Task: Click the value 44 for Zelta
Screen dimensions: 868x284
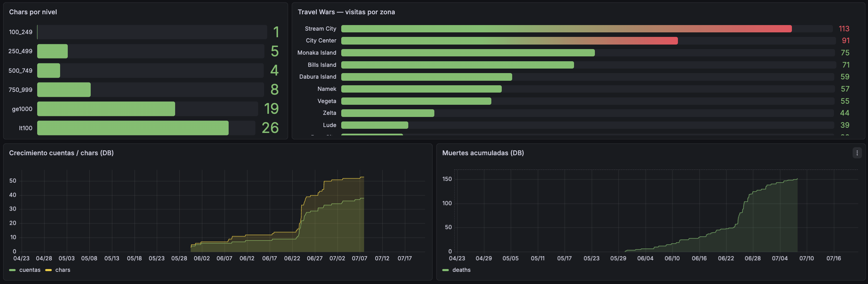Action: [845, 113]
